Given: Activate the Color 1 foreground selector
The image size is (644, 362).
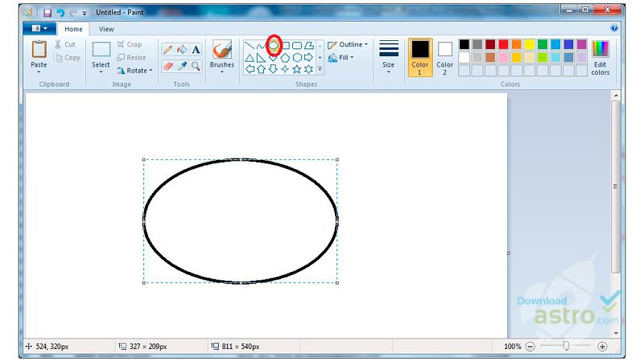Looking at the screenshot, I should point(420,56).
